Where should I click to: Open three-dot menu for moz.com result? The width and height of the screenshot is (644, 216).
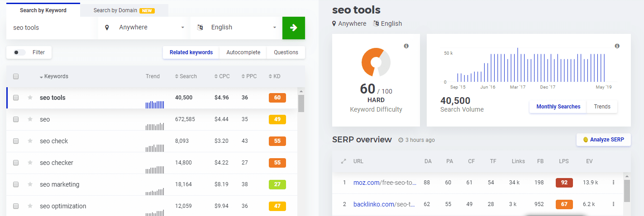(x=614, y=183)
